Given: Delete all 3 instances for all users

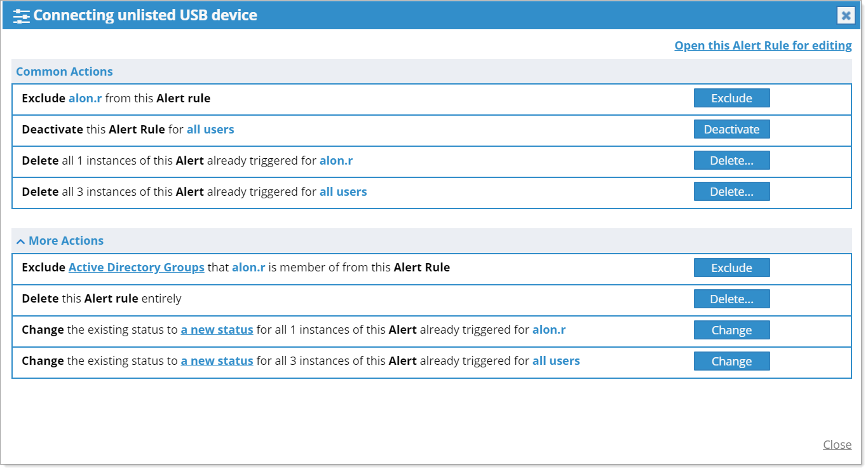Looking at the screenshot, I should click(731, 192).
